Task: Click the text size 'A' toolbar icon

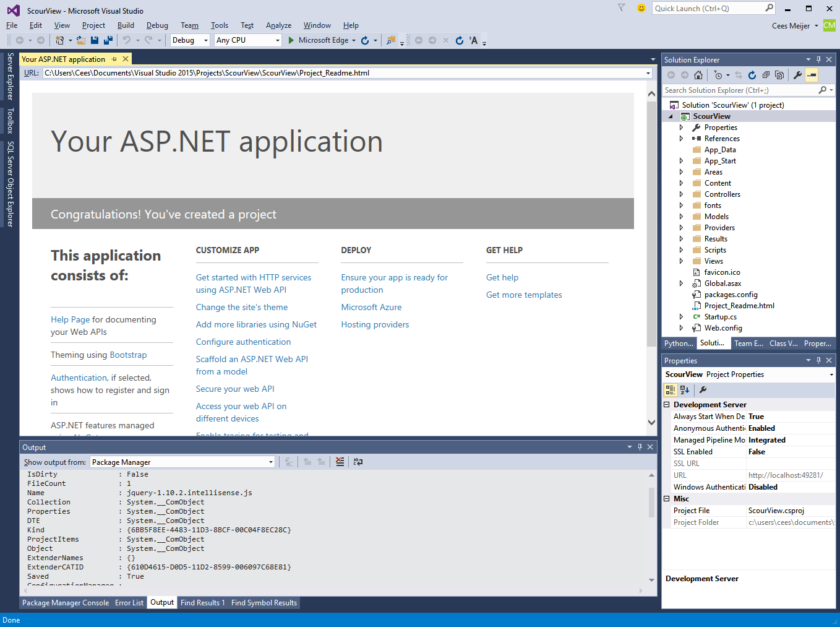Action: tap(473, 40)
